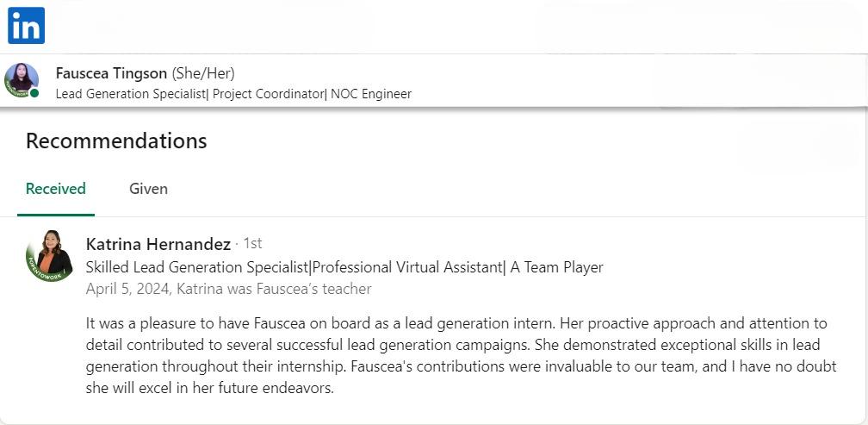Click the Fauscea Tingson name in header
This screenshot has width=868, height=425.
pyautogui.click(x=111, y=73)
